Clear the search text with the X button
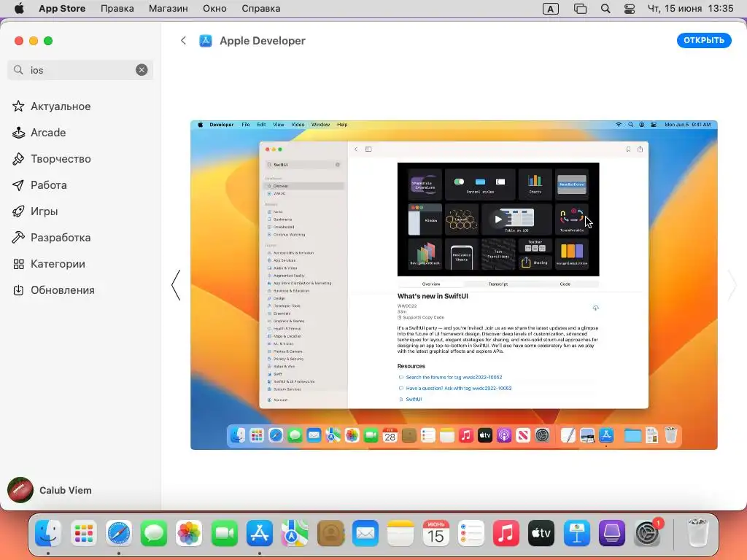This screenshot has width=747, height=560. [142, 70]
